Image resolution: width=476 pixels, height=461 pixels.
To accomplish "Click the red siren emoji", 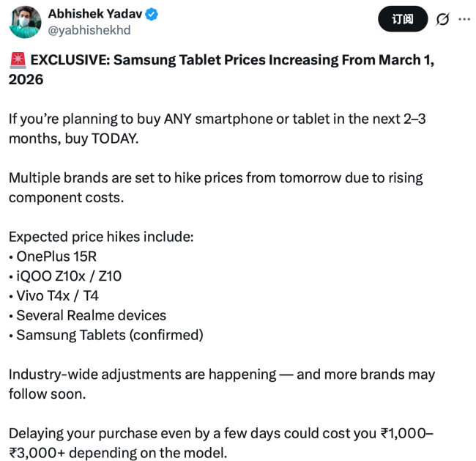I will tap(17, 60).
